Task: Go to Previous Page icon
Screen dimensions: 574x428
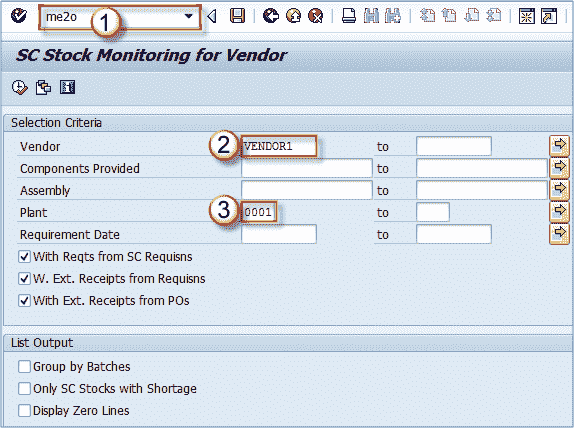Action: pyautogui.click(x=449, y=16)
